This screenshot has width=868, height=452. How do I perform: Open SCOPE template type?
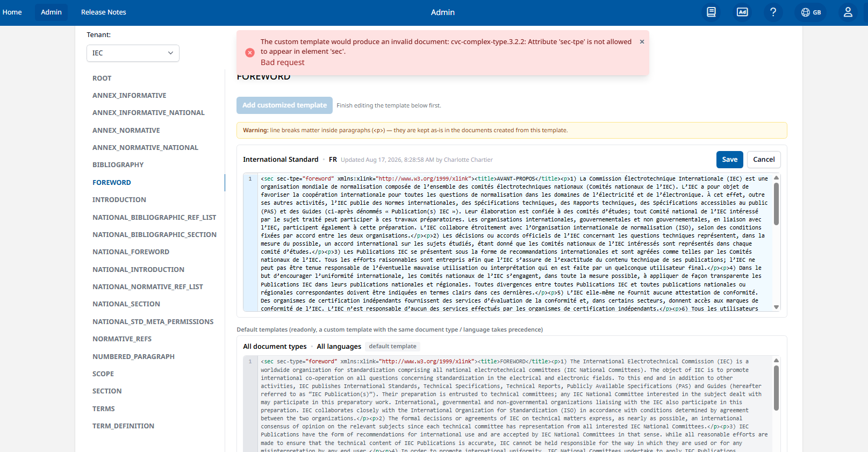(103, 374)
